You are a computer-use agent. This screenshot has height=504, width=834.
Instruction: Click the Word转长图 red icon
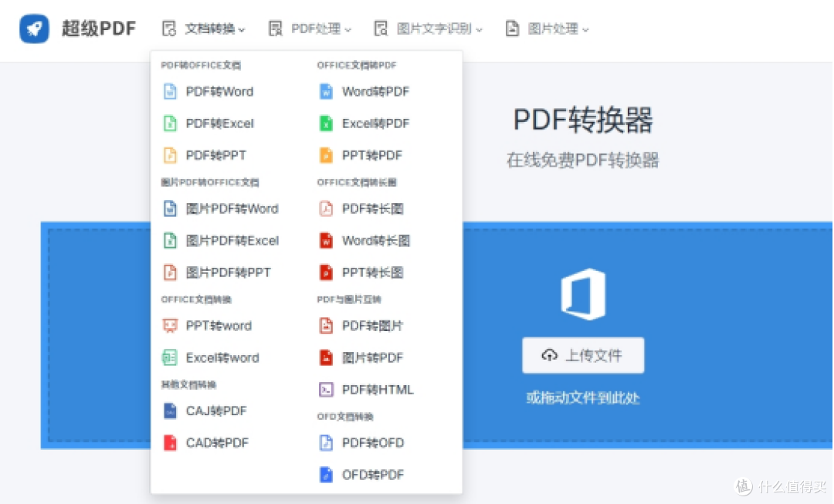(x=326, y=240)
